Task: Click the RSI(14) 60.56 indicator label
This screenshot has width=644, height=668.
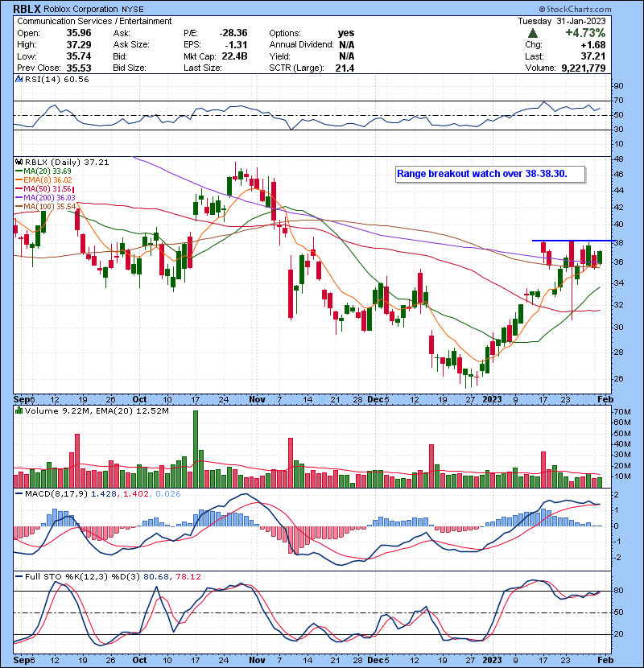Action: (x=56, y=79)
